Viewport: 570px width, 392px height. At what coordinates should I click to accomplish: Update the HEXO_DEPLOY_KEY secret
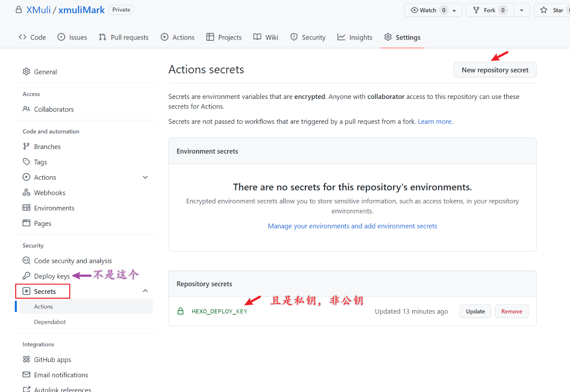476,311
